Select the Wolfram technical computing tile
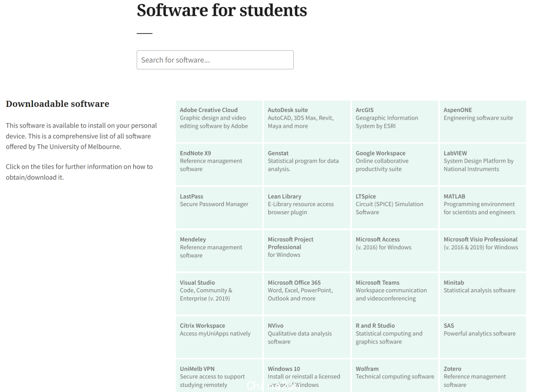 click(x=395, y=376)
